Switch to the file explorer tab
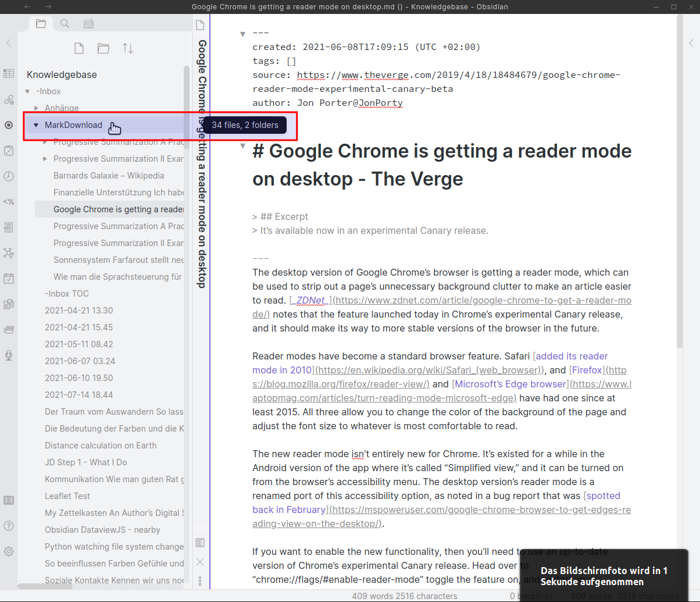This screenshot has width=700, height=602. (x=40, y=24)
